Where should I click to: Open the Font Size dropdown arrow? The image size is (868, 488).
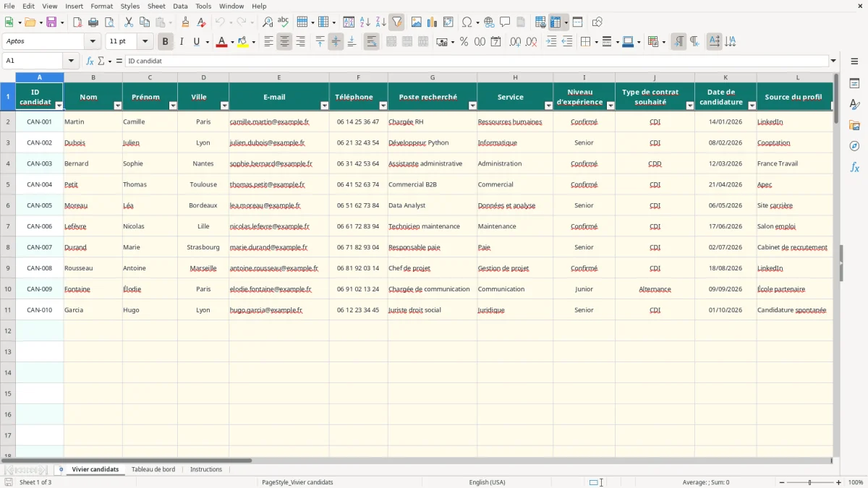[x=145, y=42]
